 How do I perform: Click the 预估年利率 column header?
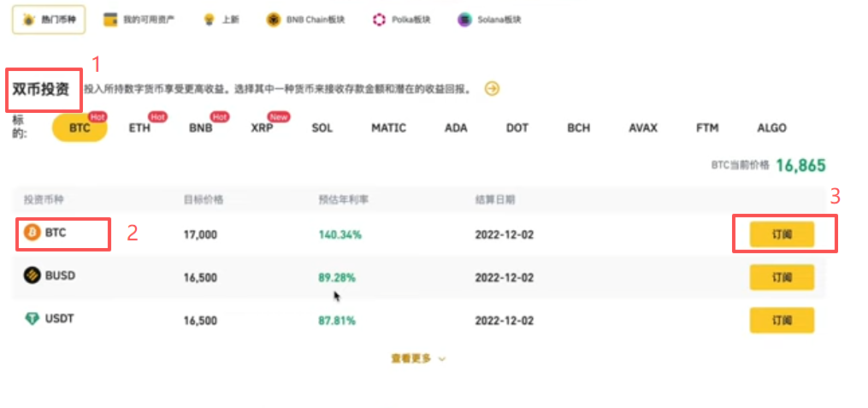tap(343, 199)
